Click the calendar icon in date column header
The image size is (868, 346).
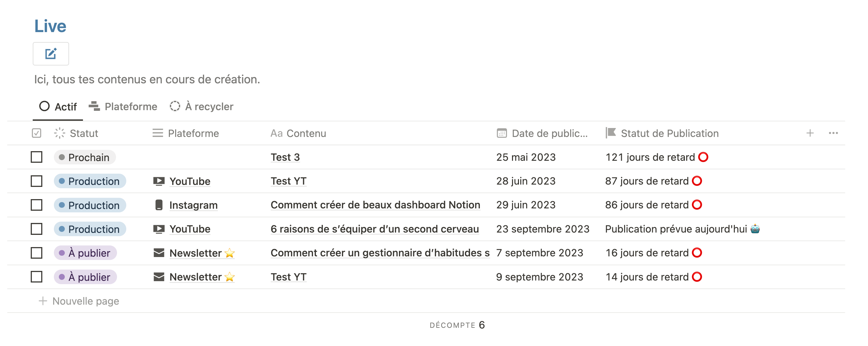coord(501,133)
